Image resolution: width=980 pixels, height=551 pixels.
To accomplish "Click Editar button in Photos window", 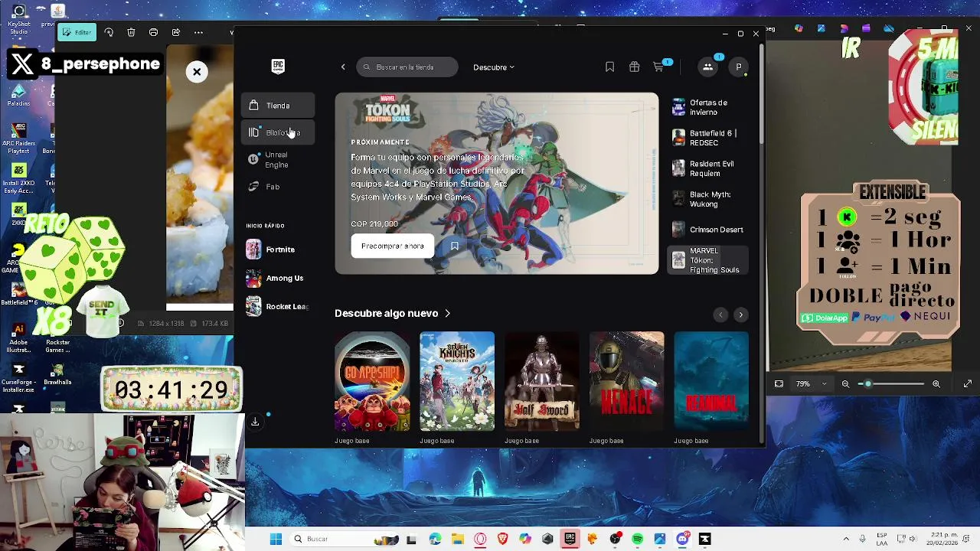I will click(77, 32).
